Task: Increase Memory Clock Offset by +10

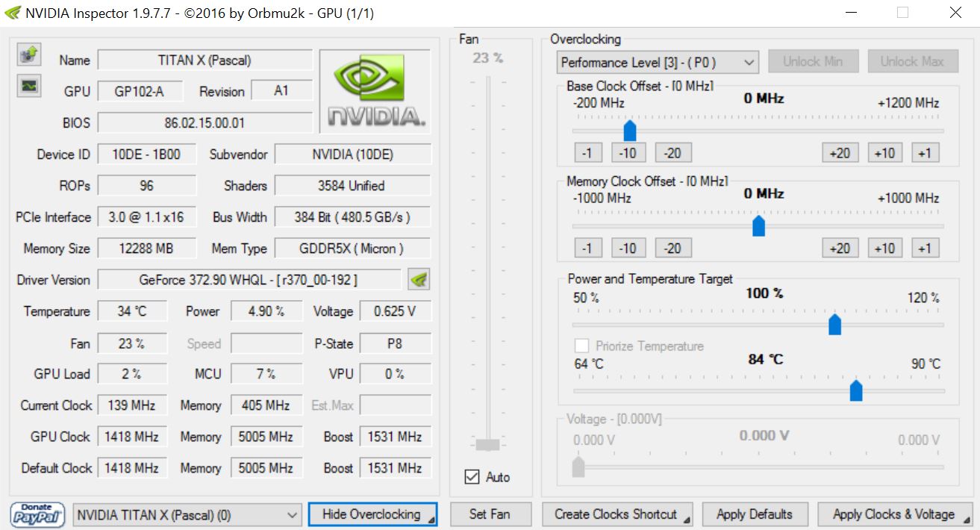Action: [884, 249]
